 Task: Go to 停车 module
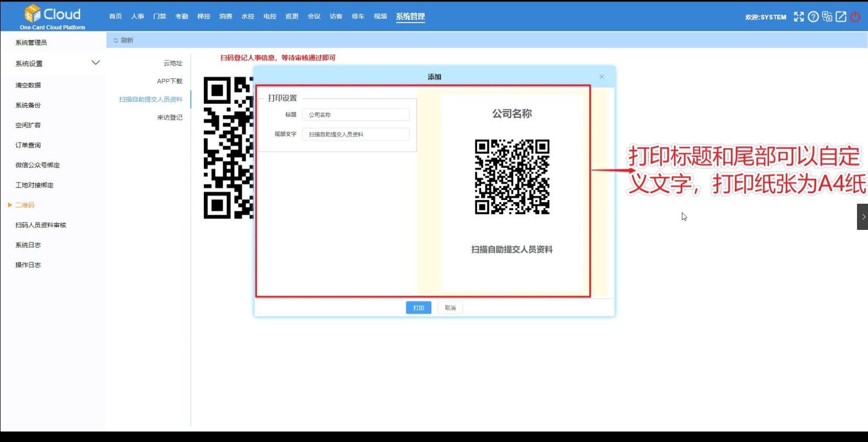(x=358, y=16)
